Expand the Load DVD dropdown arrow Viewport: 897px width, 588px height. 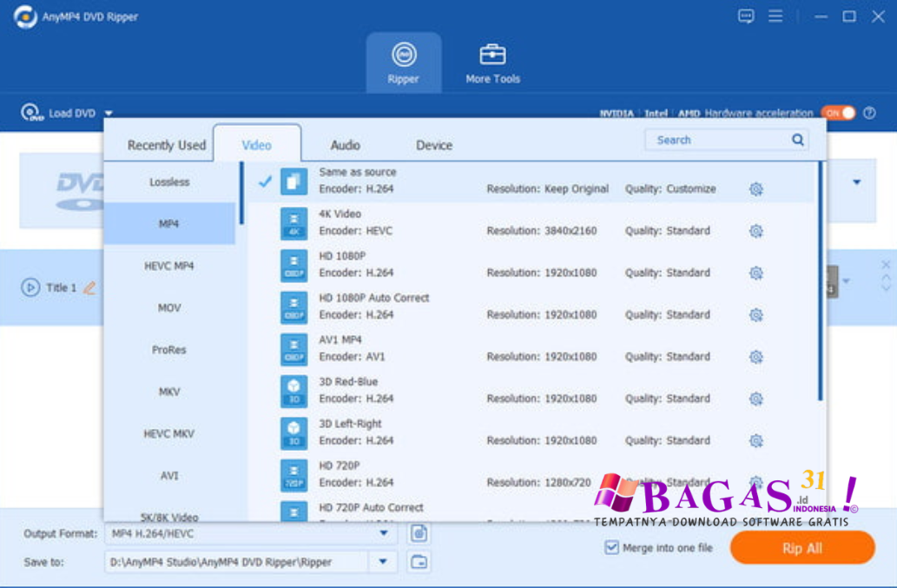(x=109, y=113)
